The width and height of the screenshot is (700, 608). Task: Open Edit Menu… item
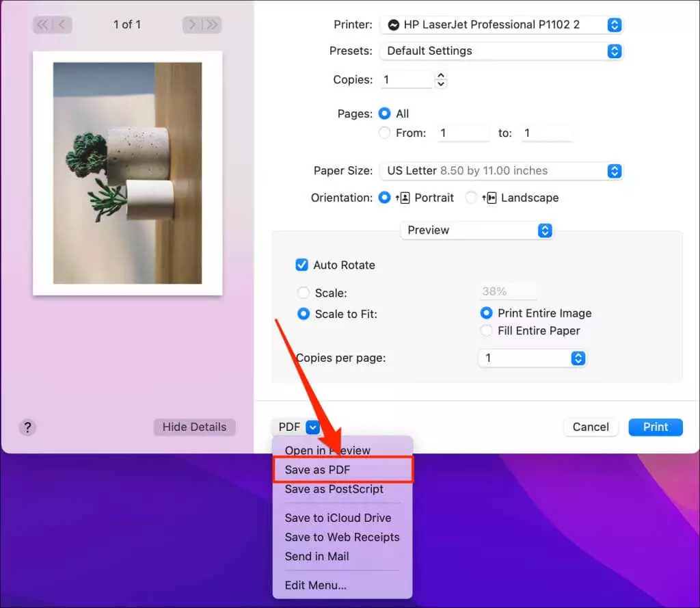tap(342, 585)
